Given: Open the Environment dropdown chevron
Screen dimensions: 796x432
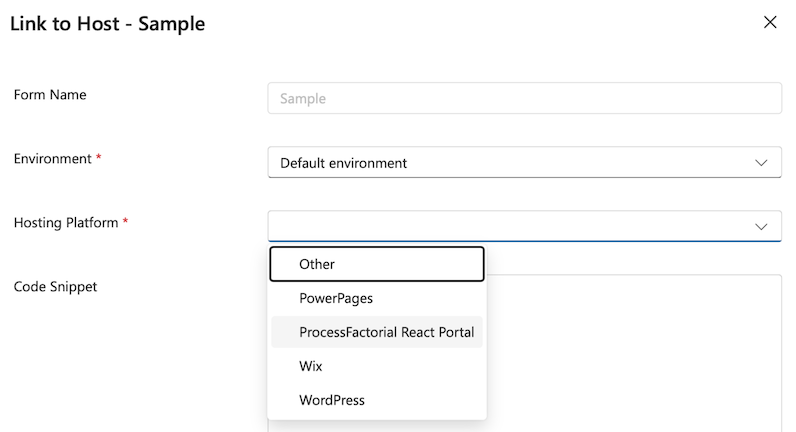Looking at the screenshot, I should (761, 163).
